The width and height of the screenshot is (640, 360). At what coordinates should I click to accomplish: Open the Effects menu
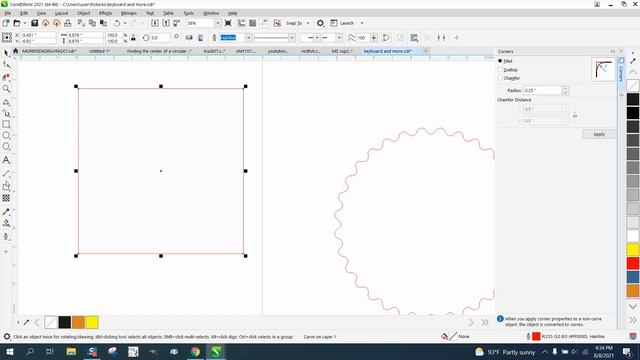click(105, 13)
